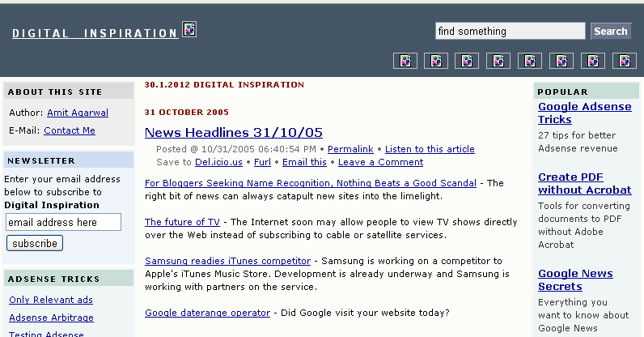Click the email address here field

coord(63,222)
